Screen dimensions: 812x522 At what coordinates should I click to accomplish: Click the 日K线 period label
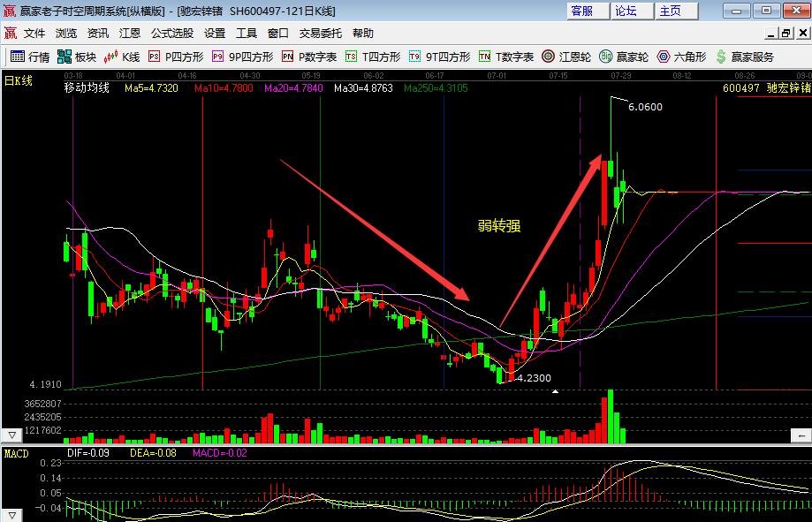19,80
